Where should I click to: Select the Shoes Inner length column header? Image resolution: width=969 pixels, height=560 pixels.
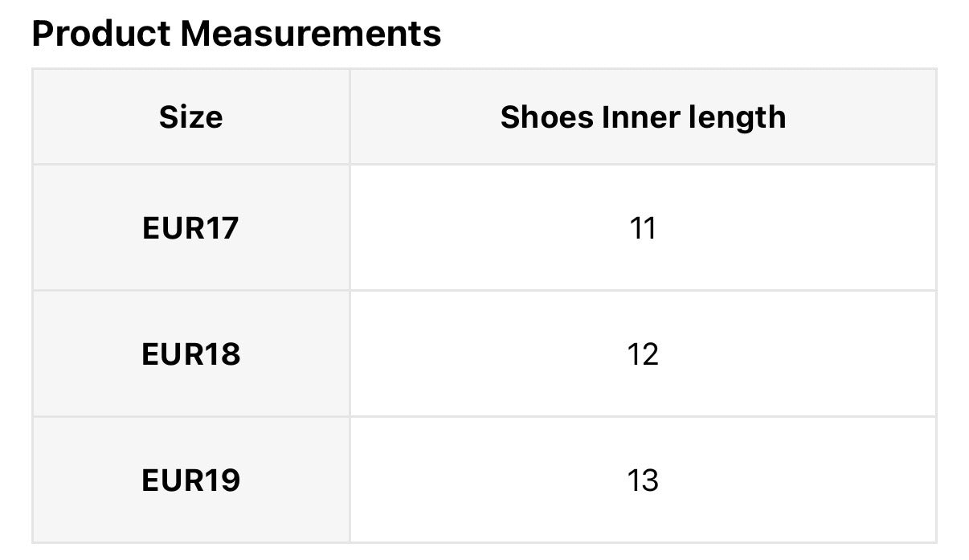(643, 117)
